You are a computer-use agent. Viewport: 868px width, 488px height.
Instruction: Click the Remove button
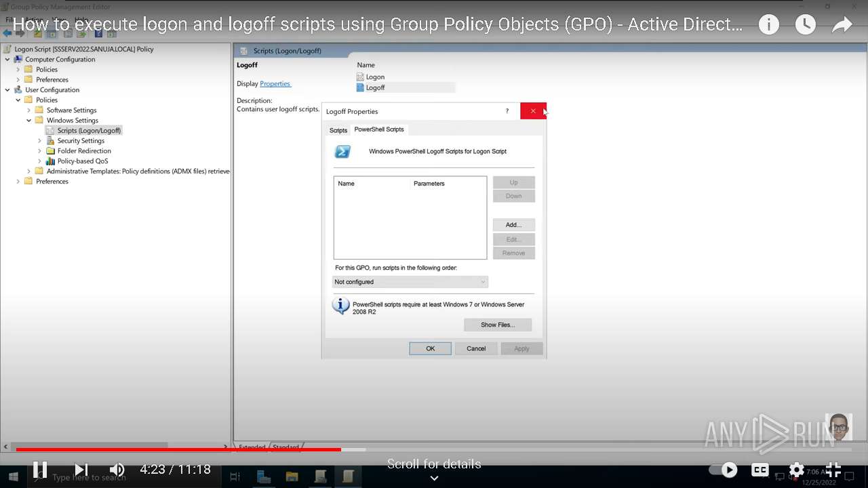(513, 253)
